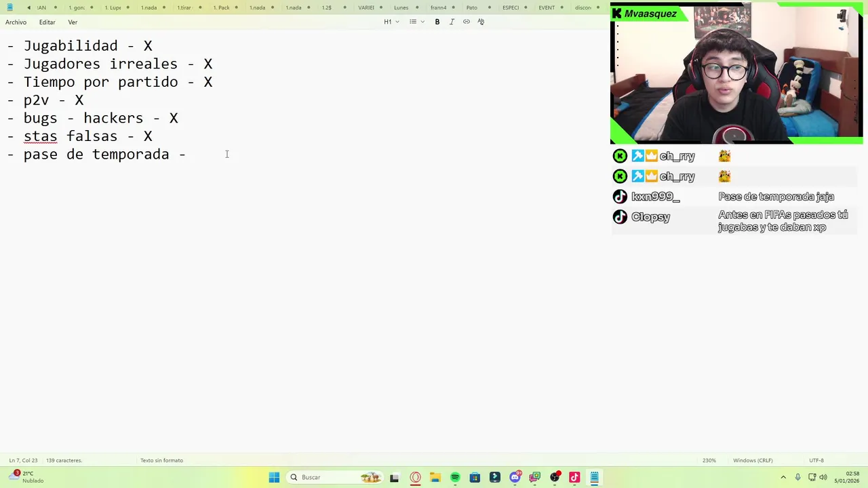Screen dimensions: 868x488
Task: Open File Explorer from the taskbar
Action: tap(435, 477)
